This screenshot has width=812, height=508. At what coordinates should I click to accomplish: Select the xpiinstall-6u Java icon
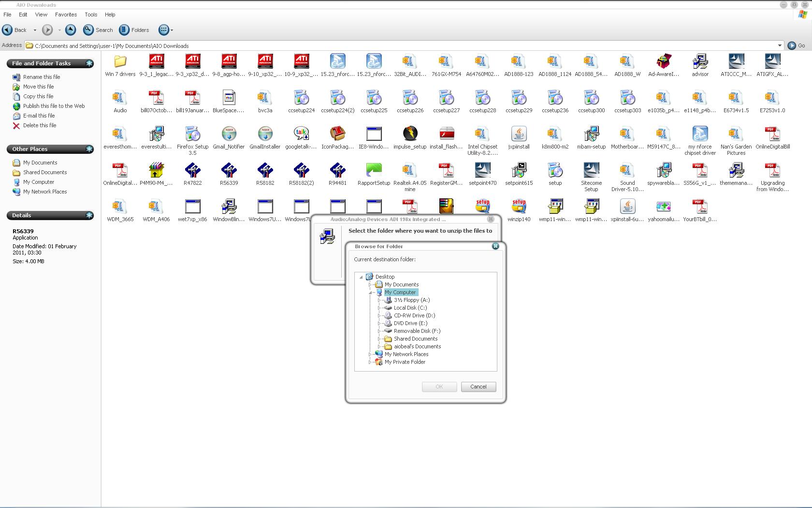628,207
